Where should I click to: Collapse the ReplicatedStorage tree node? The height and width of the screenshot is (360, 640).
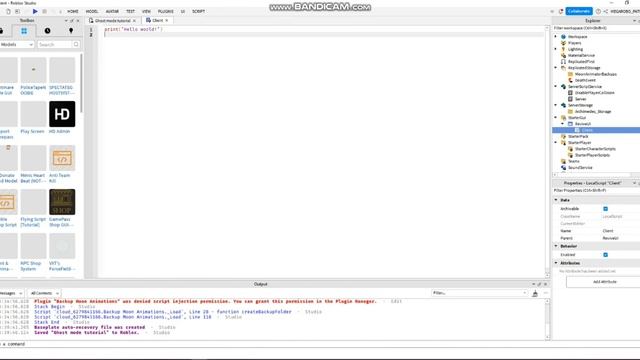[556, 68]
